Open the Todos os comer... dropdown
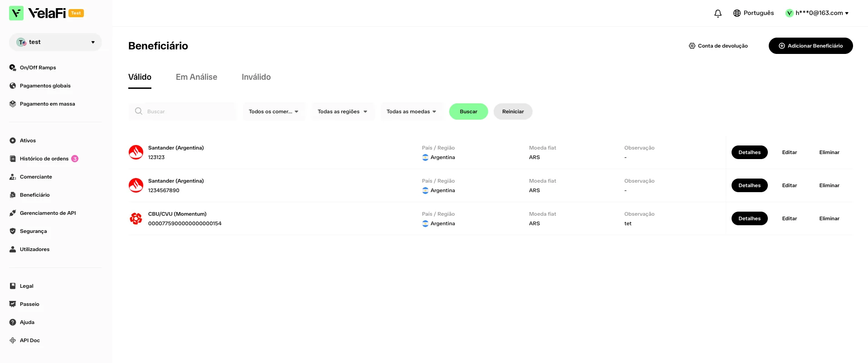868x363 pixels. pyautogui.click(x=274, y=111)
